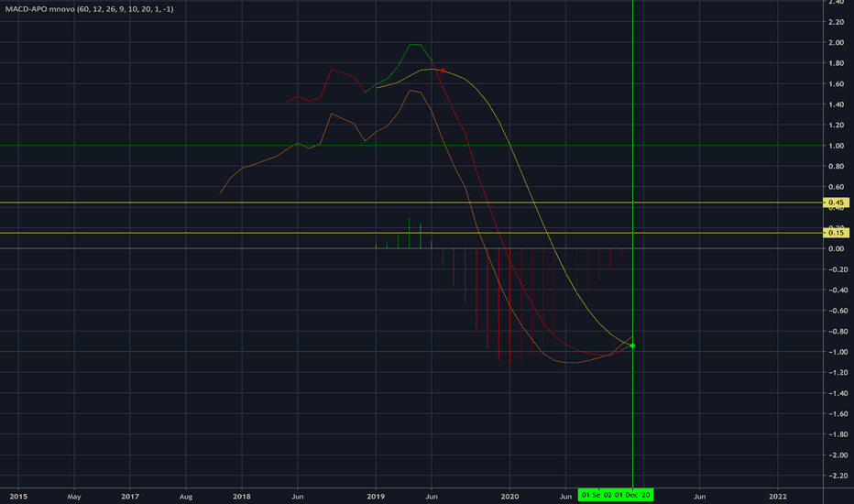The width and height of the screenshot is (854, 504).
Task: Click the red dot on signal line
Action: click(443, 71)
